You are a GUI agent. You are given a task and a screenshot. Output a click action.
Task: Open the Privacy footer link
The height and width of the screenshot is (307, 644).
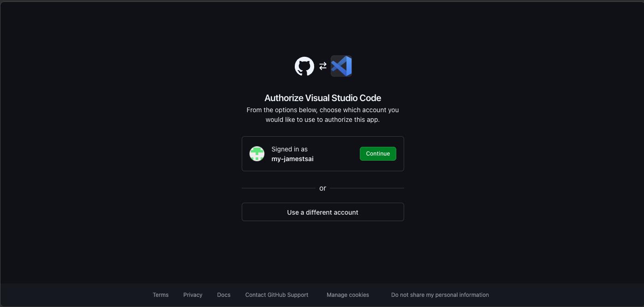point(193,295)
